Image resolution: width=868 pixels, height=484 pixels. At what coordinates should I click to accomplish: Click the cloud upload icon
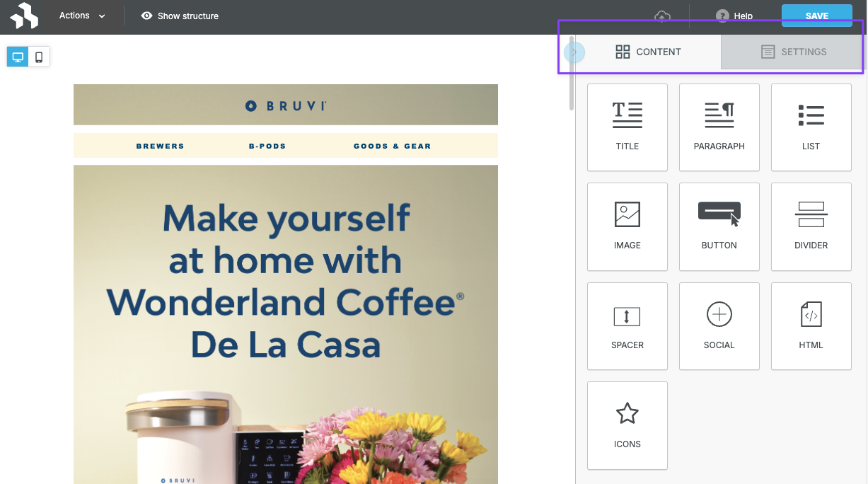pyautogui.click(x=662, y=16)
